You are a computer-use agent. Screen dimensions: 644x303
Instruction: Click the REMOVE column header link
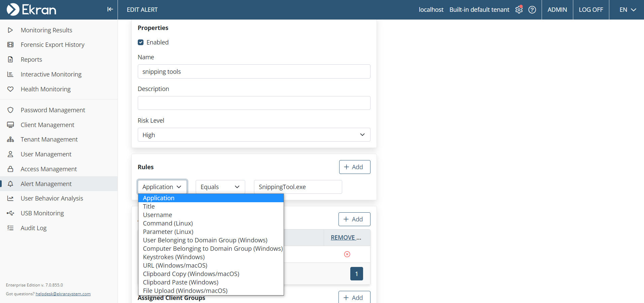tap(346, 238)
